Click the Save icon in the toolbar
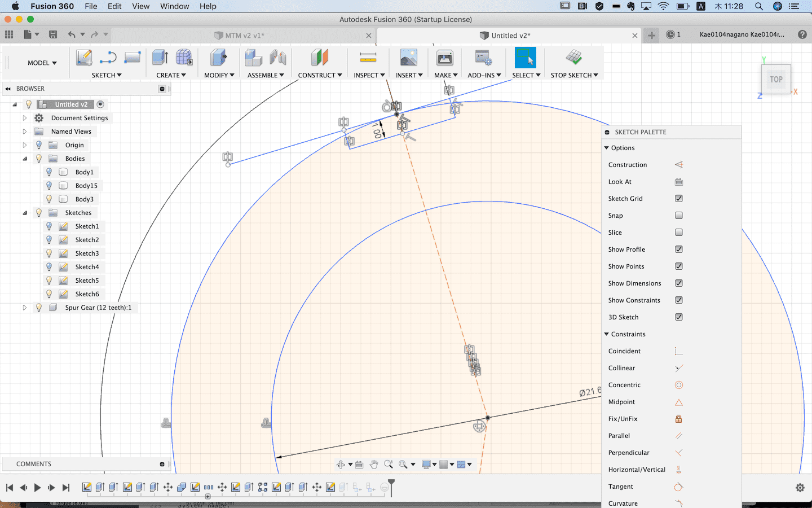The height and width of the screenshot is (508, 812). click(53, 34)
